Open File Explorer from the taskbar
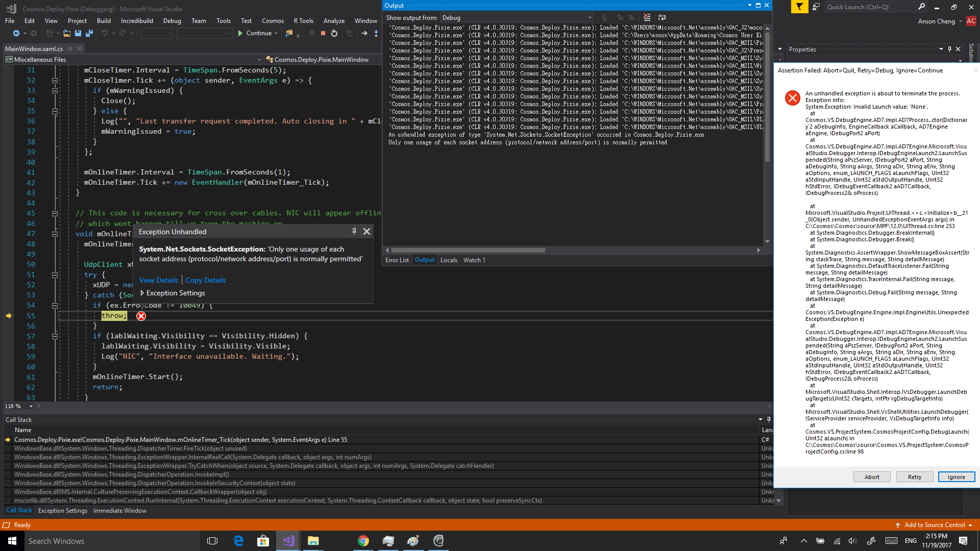The width and height of the screenshot is (980, 551). point(313,541)
